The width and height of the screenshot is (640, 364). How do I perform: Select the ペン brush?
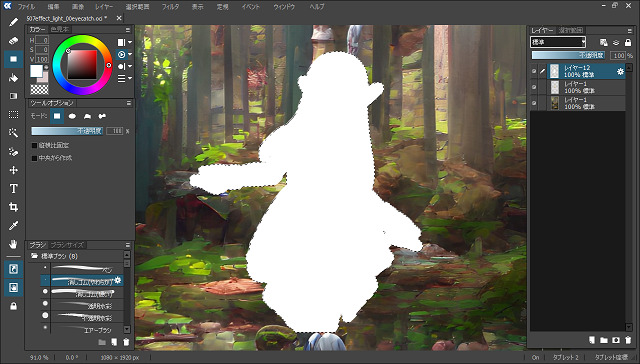tap(82, 269)
